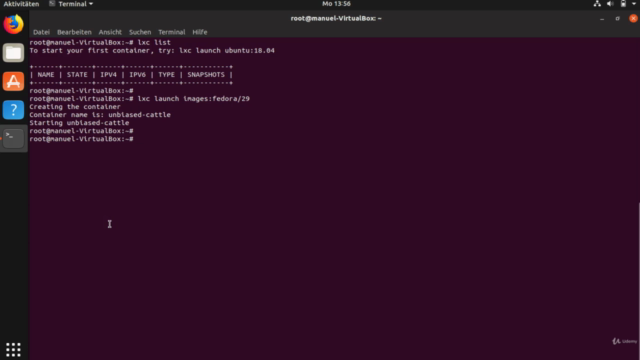Open the volume indicator icon
The width and height of the screenshot is (640, 360).
(610, 4)
